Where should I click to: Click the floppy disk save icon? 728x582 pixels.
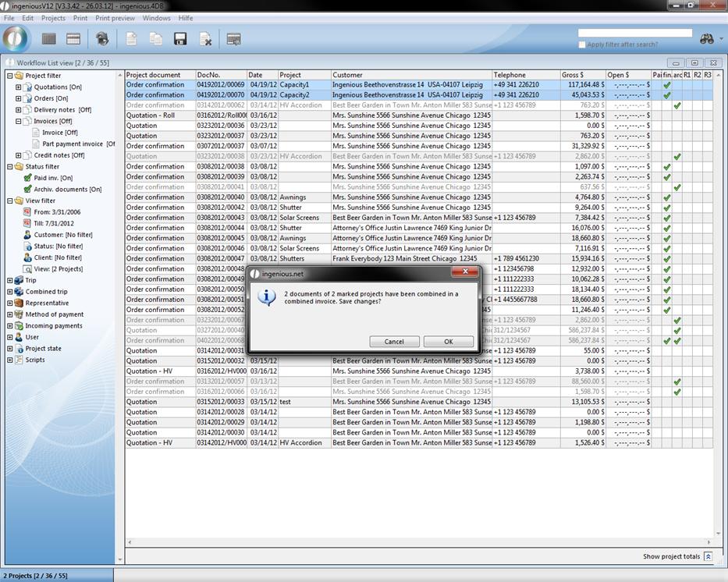click(180, 39)
